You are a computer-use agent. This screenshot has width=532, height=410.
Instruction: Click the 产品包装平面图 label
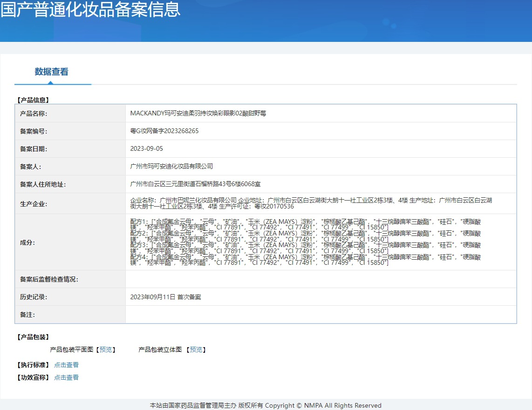(x=72, y=350)
